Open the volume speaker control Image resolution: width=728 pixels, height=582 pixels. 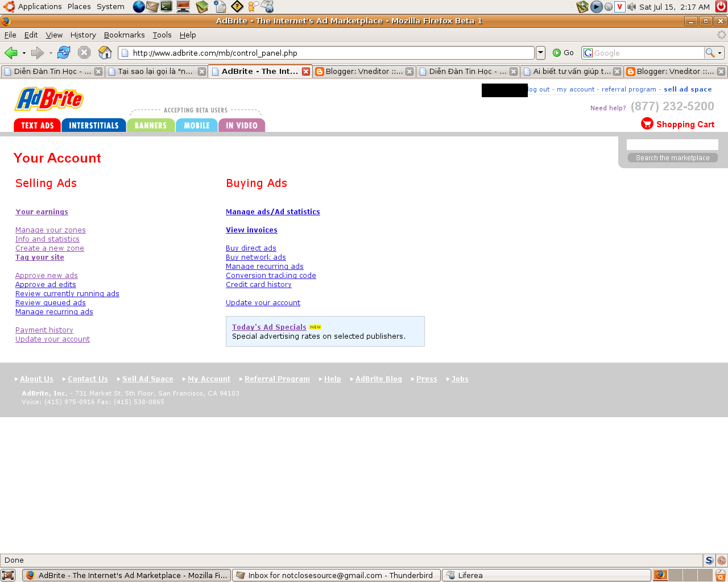(x=631, y=7)
